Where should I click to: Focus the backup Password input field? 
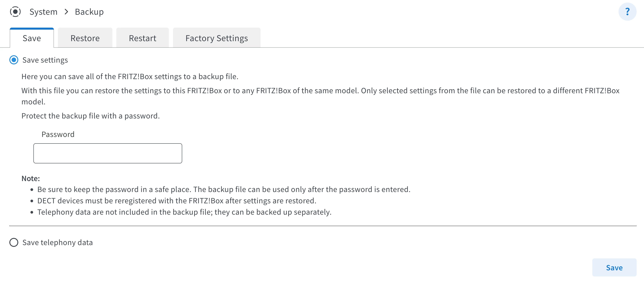click(x=108, y=153)
